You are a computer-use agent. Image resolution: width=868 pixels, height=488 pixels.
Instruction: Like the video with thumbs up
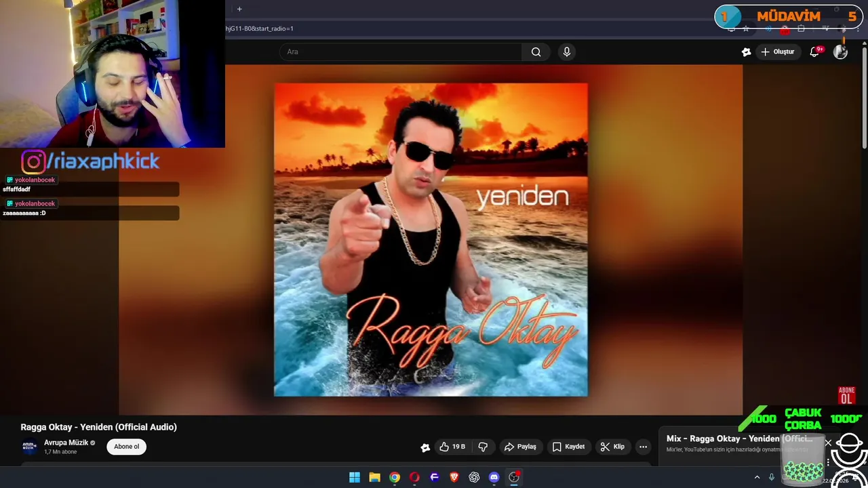click(452, 447)
